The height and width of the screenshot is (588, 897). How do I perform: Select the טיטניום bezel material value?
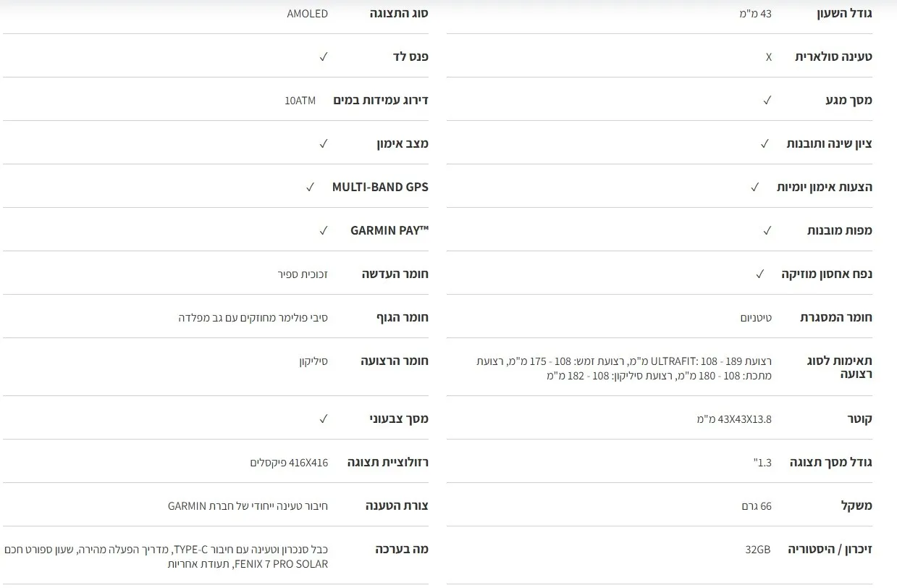(x=755, y=317)
